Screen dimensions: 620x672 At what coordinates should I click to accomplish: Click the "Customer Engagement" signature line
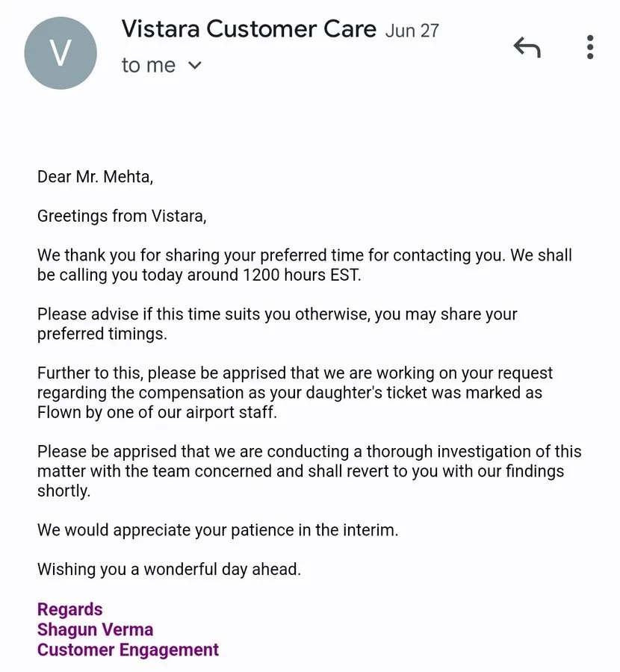pyautogui.click(x=128, y=650)
